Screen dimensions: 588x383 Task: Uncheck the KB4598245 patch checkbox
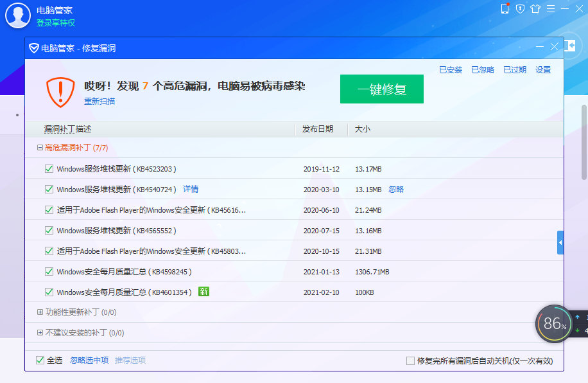[x=49, y=271]
